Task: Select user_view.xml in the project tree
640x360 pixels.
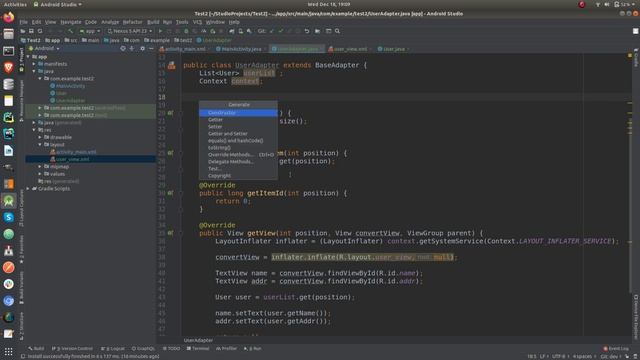Action: click(x=70, y=159)
